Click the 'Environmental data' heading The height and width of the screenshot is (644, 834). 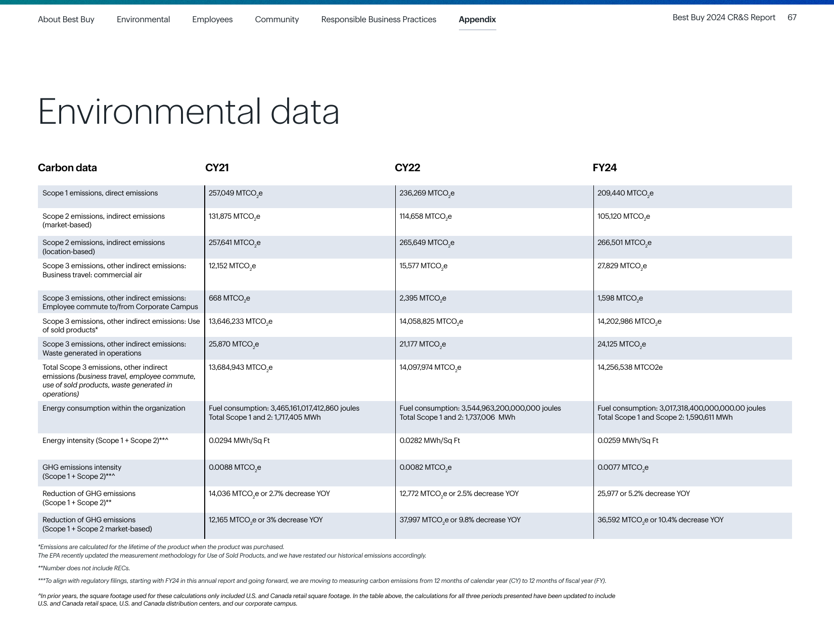point(189,112)
